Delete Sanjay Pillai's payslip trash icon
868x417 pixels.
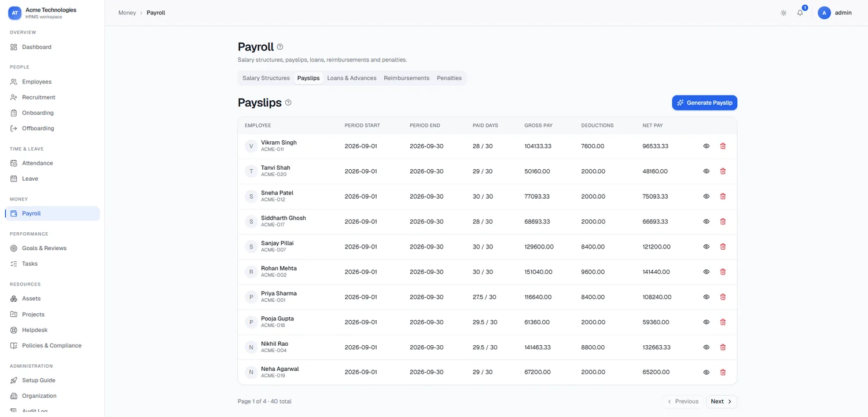point(723,247)
